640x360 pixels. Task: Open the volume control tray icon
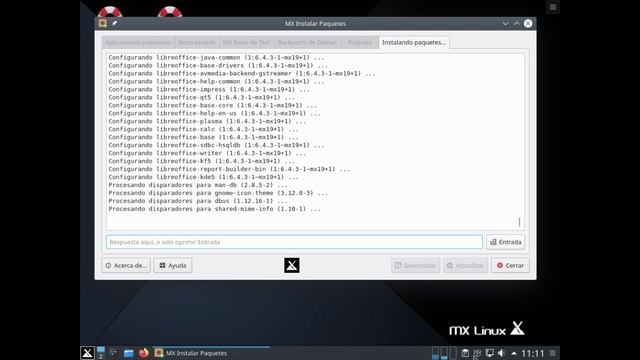coord(502,353)
